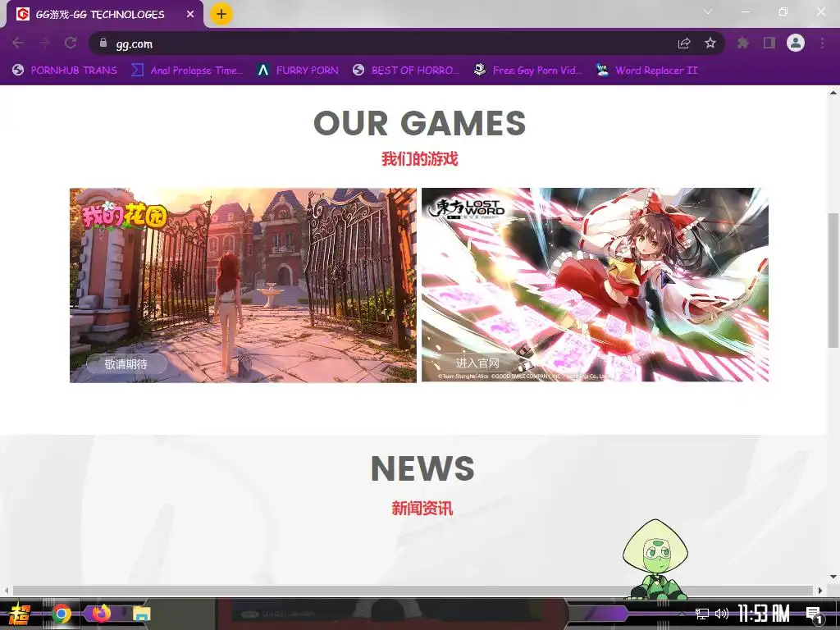
Task: Click the vertical scrollbar down arrow
Action: tap(833, 577)
